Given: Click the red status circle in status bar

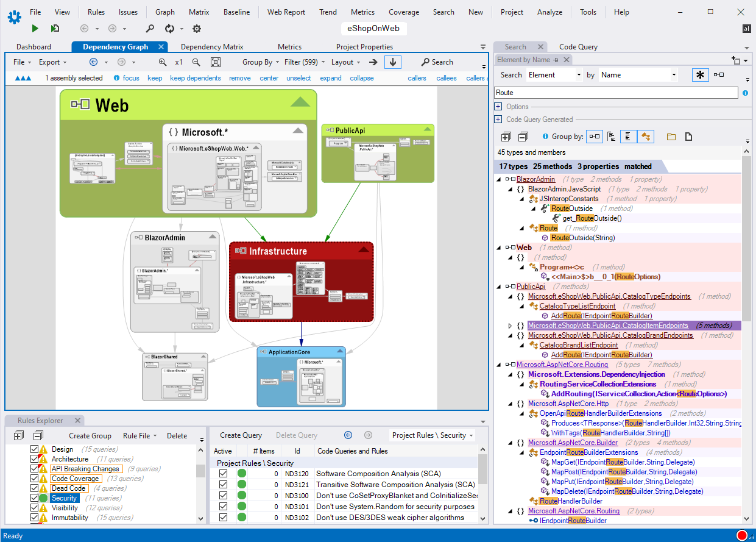Looking at the screenshot, I should point(741,535).
